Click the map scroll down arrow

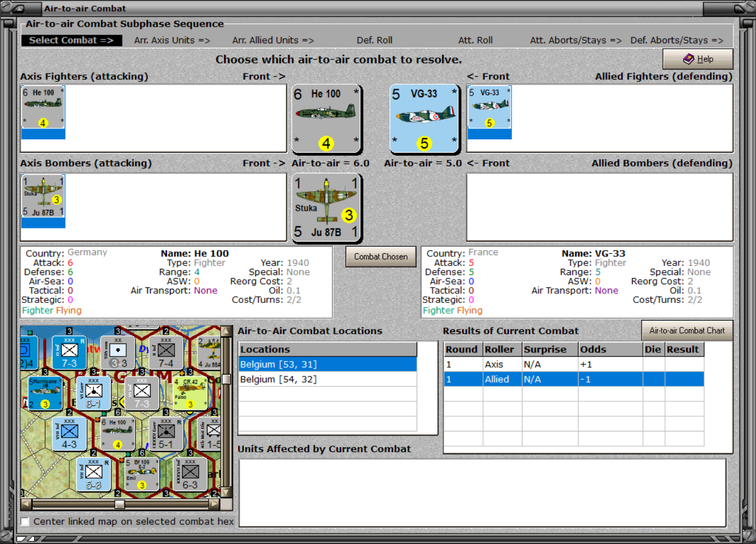coord(226,492)
